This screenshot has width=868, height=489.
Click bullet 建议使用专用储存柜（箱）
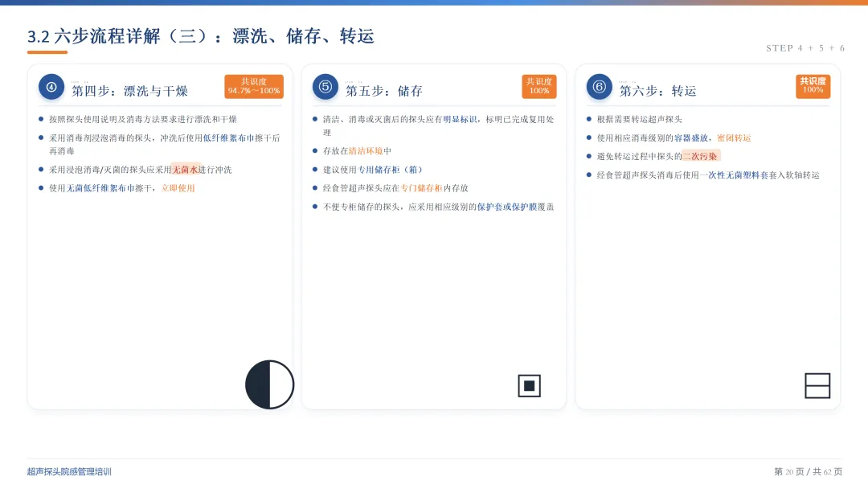[373, 170]
